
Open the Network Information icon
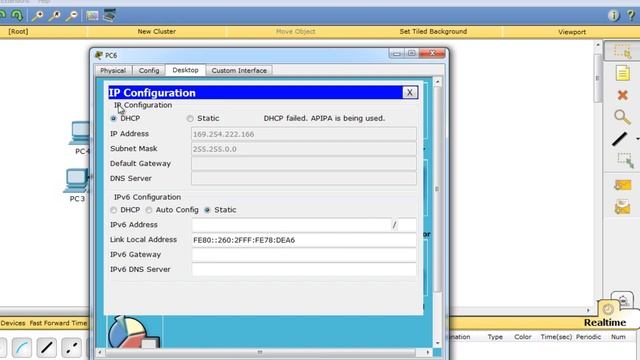[x=613, y=16]
